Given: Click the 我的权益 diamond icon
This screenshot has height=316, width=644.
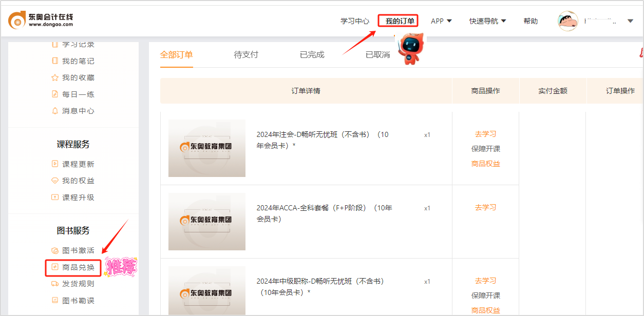Looking at the screenshot, I should (x=55, y=181).
